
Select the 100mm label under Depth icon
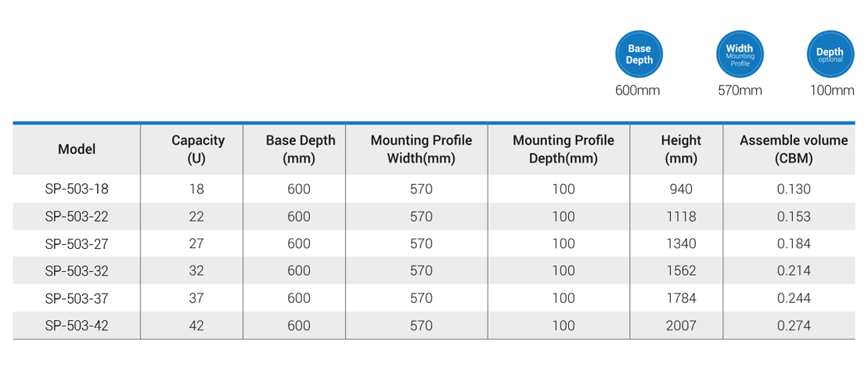click(x=832, y=91)
